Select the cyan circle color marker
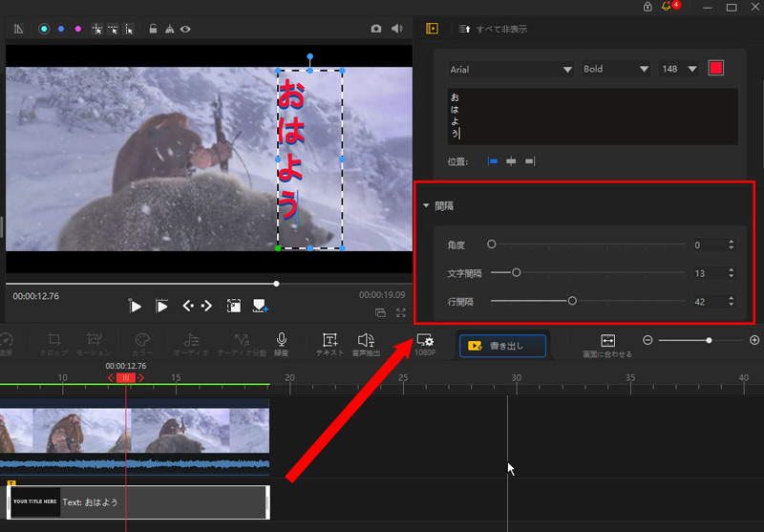This screenshot has height=532, width=764. point(44,29)
